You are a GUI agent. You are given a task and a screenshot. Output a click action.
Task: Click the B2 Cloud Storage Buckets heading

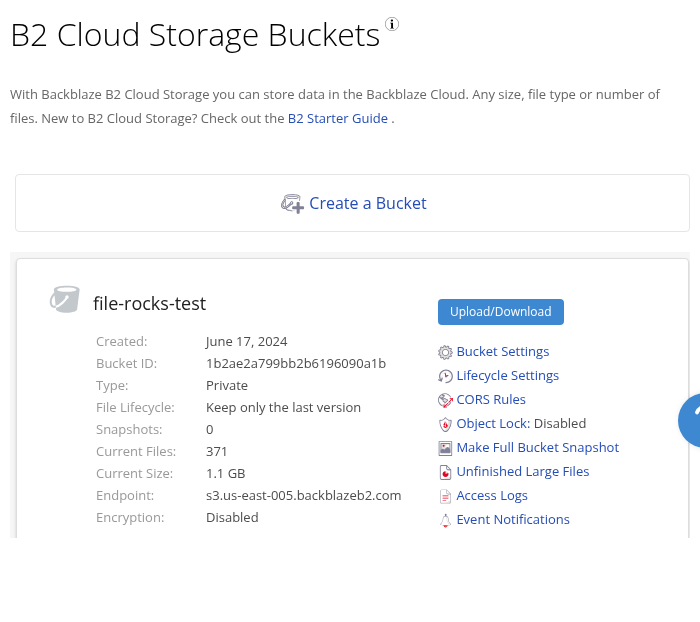(195, 35)
